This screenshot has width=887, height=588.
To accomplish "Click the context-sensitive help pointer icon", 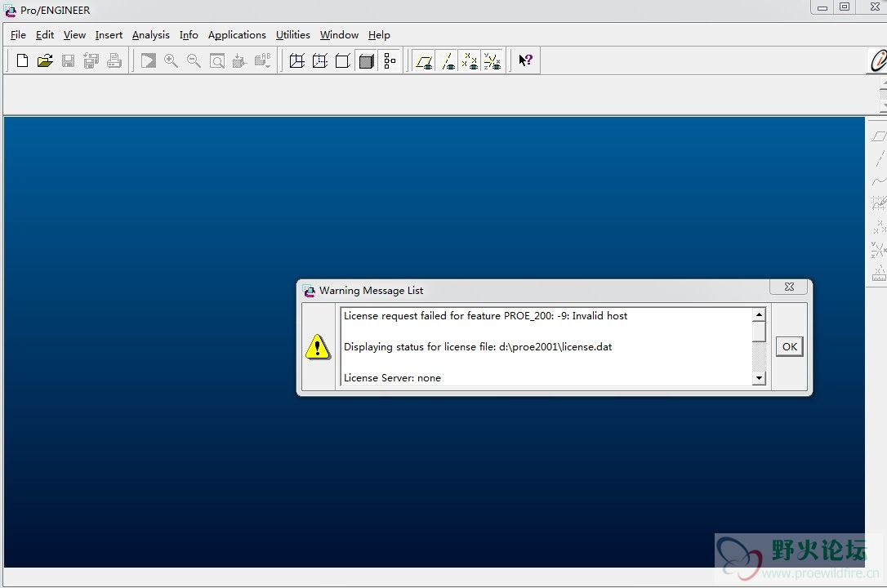I will tap(525, 60).
